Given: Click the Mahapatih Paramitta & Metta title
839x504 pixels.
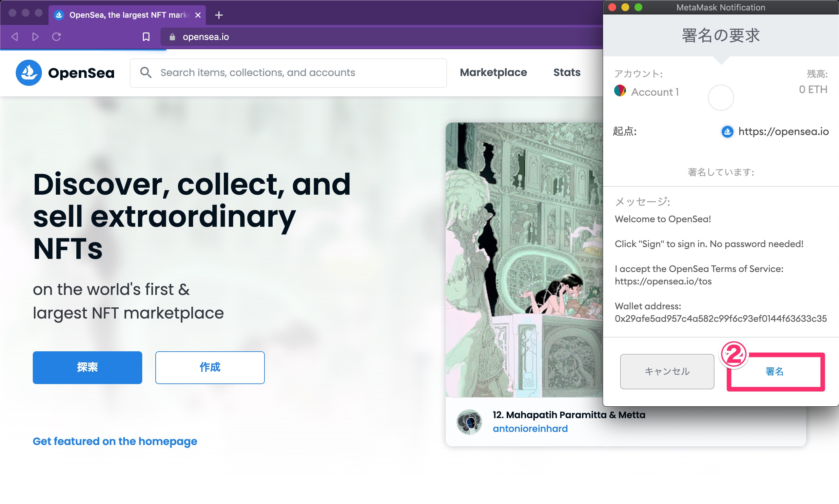Looking at the screenshot, I should click(569, 415).
